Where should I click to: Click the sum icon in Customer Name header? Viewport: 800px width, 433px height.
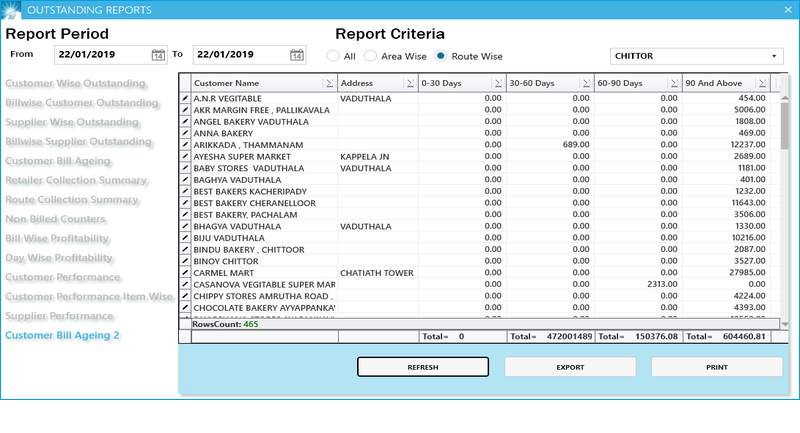pyautogui.click(x=330, y=83)
